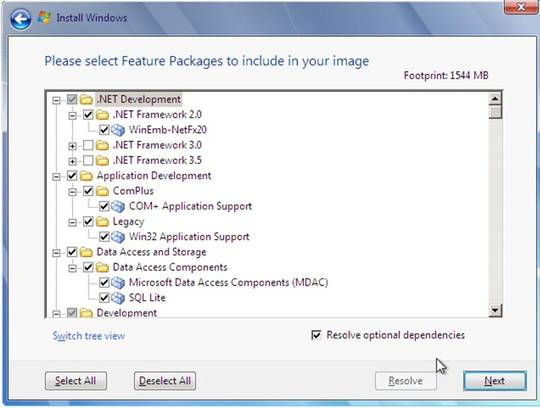Click the Win32 Application Support package icon

click(118, 237)
